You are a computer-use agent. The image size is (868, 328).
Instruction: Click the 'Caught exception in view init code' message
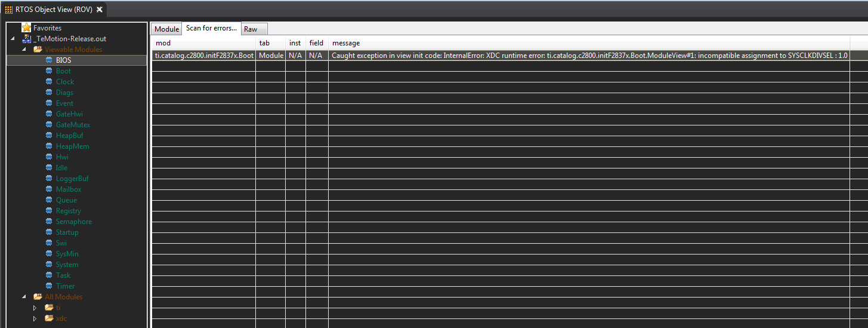[x=589, y=56]
